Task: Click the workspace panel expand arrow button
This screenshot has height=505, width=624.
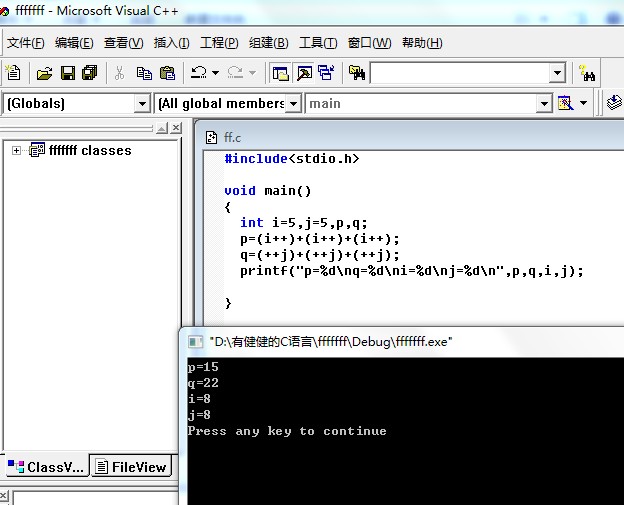Action: click(x=162, y=128)
